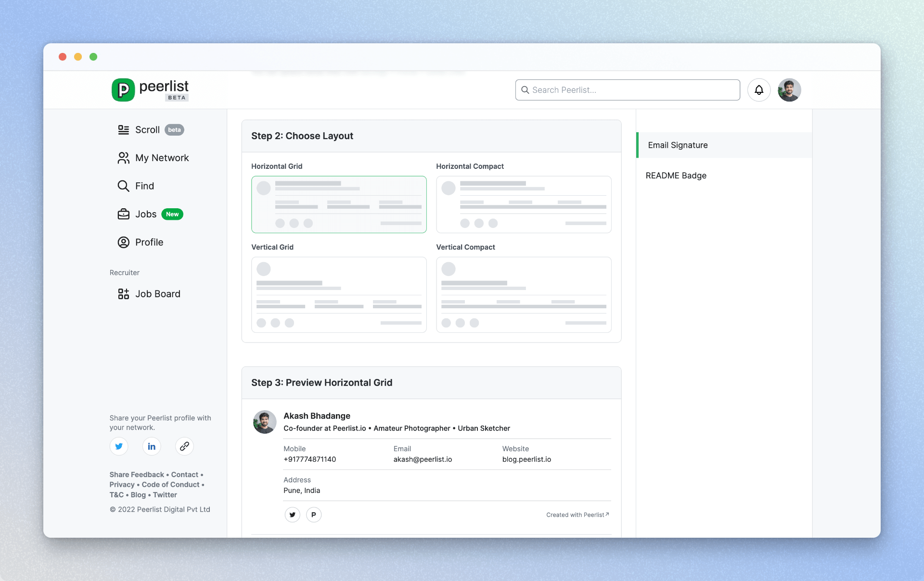Share profile on Twitter from sidebar
Viewport: 924px width, 581px height.
point(119,446)
